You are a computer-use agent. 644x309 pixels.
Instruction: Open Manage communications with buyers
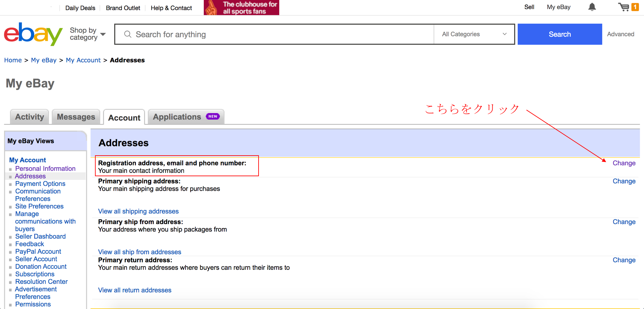[45, 221]
